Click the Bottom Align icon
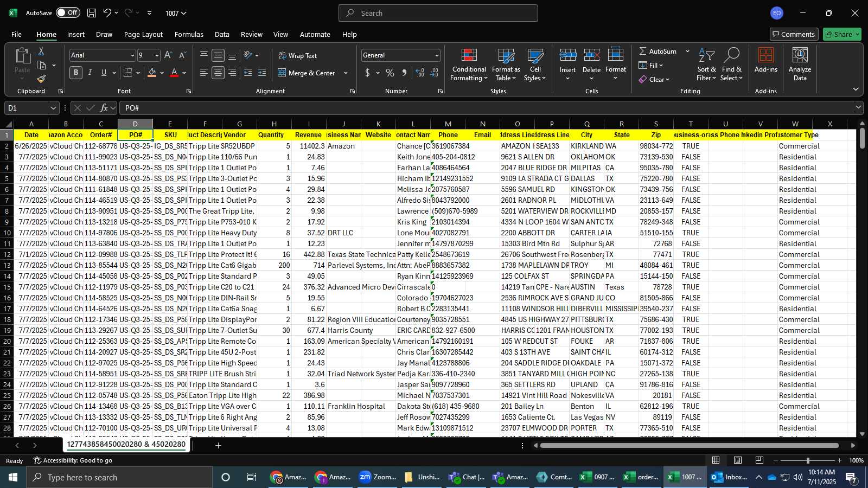The width and height of the screenshot is (868, 488). pyautogui.click(x=232, y=55)
